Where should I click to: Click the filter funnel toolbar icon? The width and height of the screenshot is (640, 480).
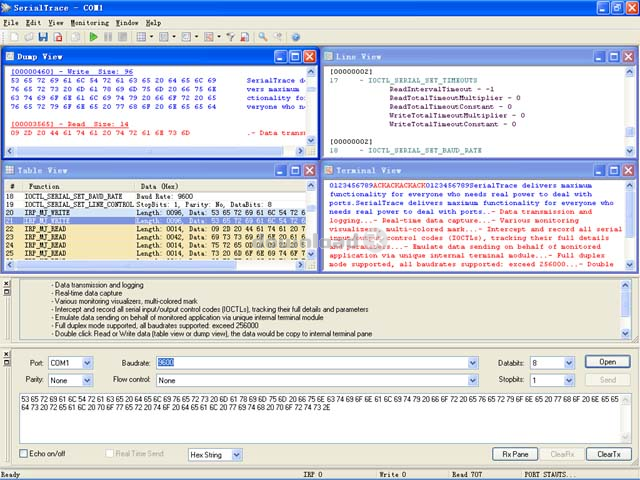pyautogui.click(x=231, y=37)
